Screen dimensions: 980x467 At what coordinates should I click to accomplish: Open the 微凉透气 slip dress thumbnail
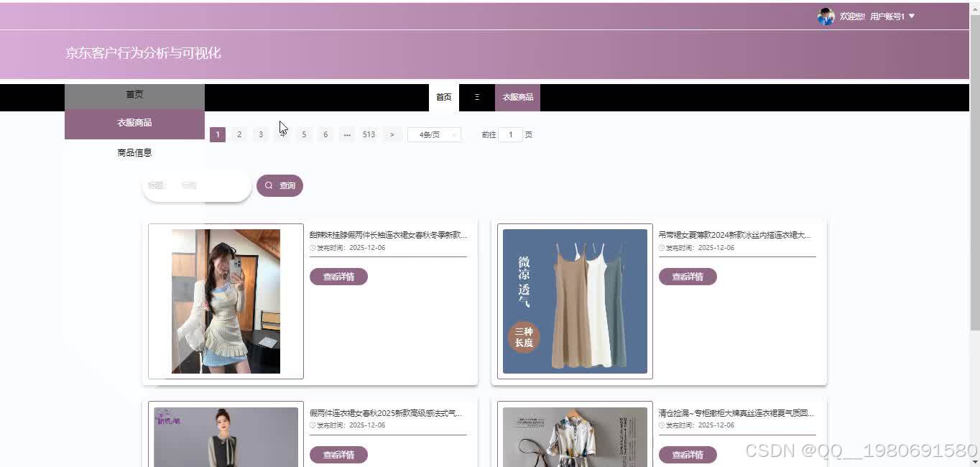tap(575, 301)
